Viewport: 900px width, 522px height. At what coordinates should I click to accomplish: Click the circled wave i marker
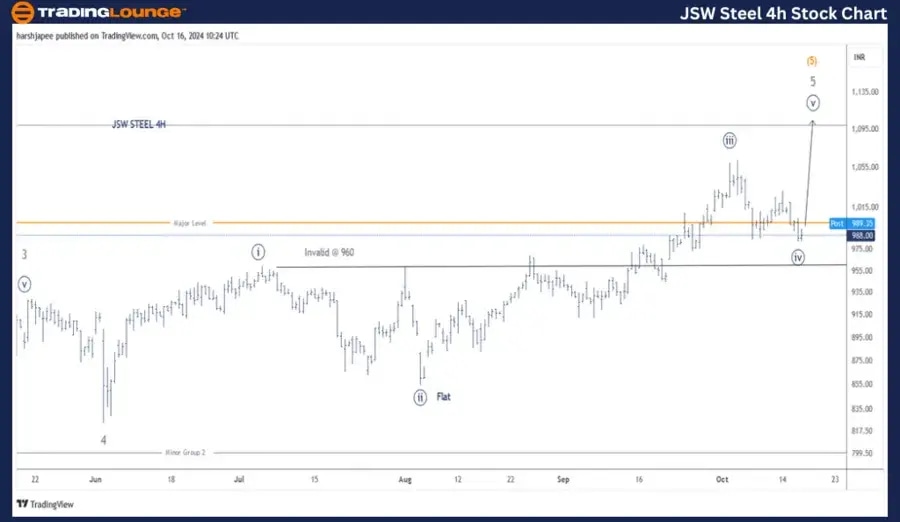pyautogui.click(x=258, y=252)
